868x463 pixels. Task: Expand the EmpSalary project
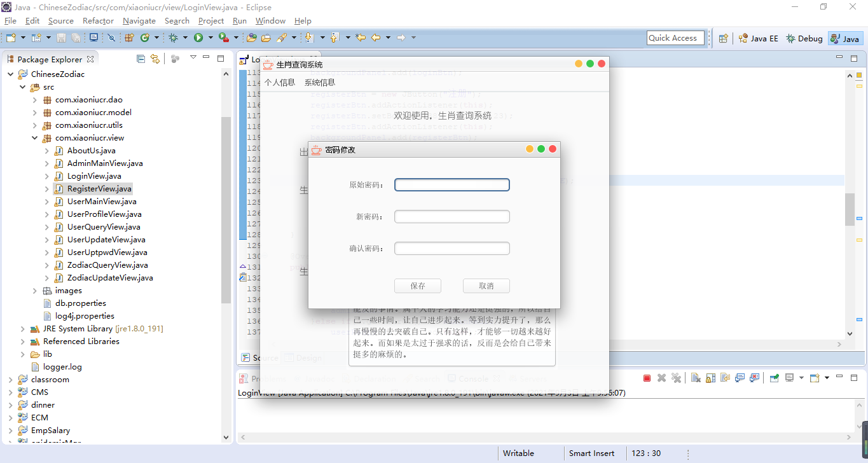(10, 431)
